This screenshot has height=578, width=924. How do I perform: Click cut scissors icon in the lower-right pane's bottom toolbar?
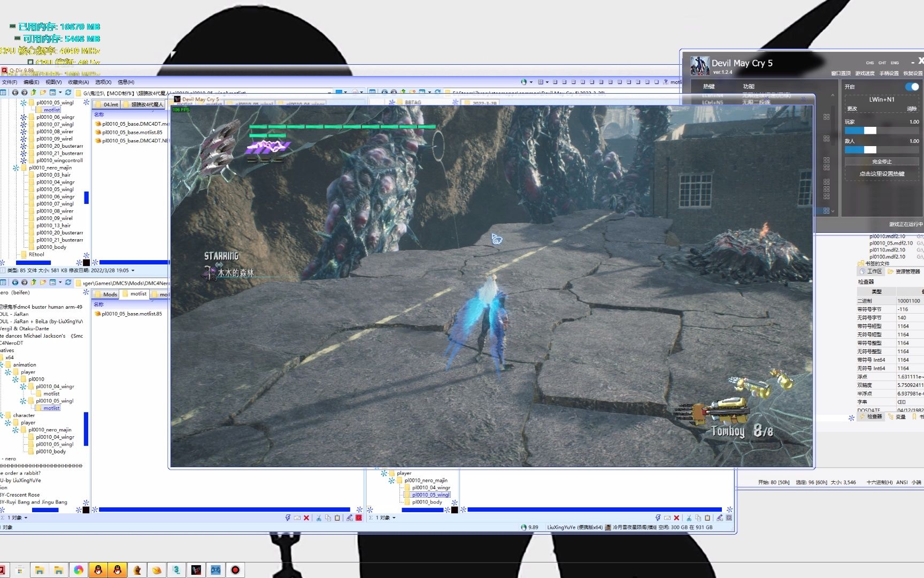pos(689,518)
